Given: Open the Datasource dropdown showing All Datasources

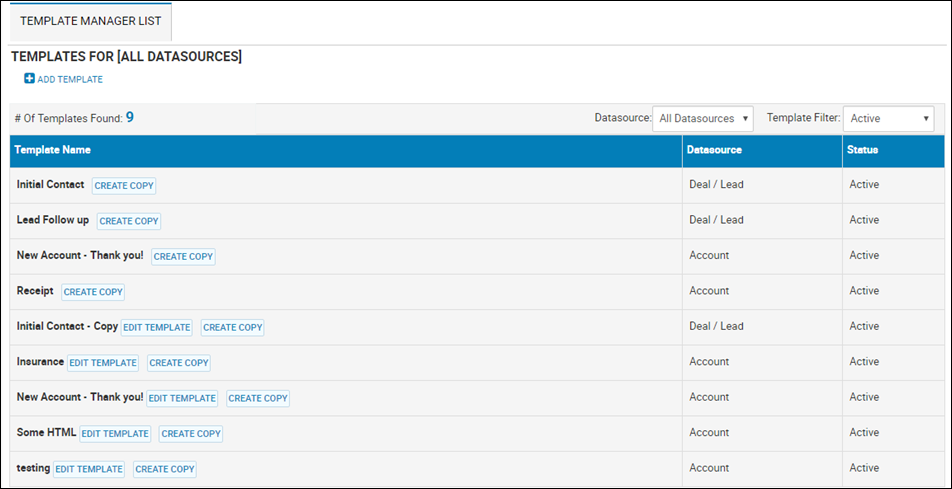Looking at the screenshot, I should pyautogui.click(x=702, y=118).
